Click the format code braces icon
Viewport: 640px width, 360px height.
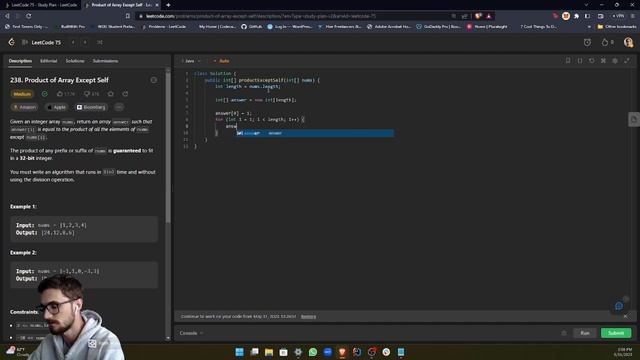click(x=580, y=61)
